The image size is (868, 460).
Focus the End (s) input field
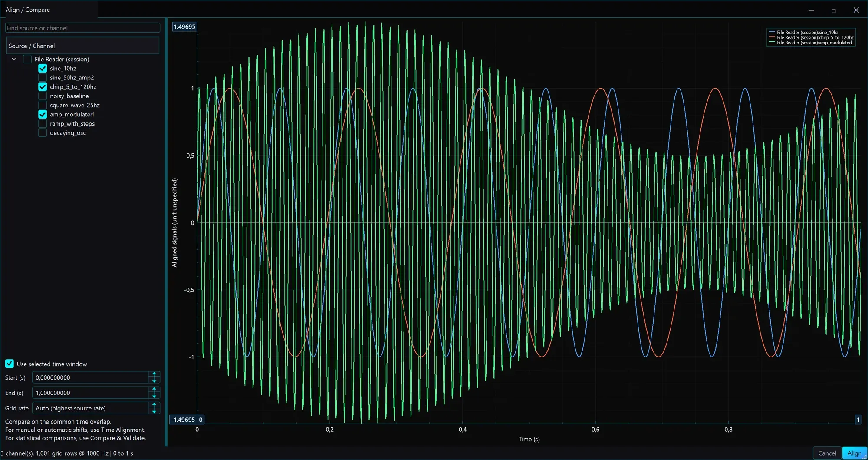pyautogui.click(x=91, y=393)
